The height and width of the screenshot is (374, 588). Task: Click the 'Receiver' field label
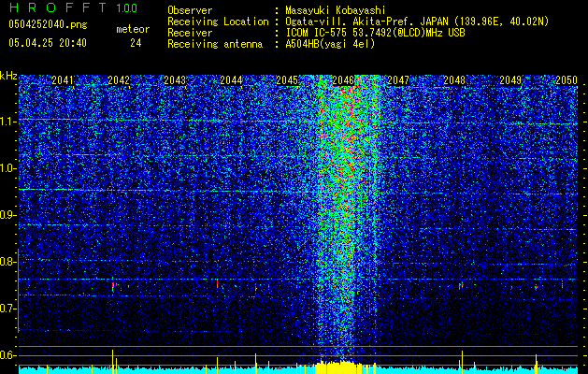click(190, 33)
